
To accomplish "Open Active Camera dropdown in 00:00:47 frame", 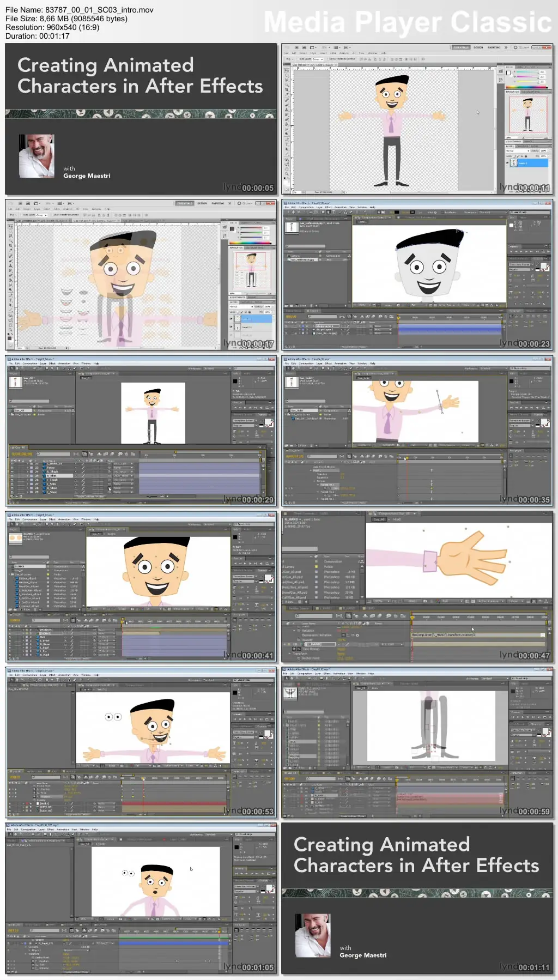I will (x=490, y=601).
